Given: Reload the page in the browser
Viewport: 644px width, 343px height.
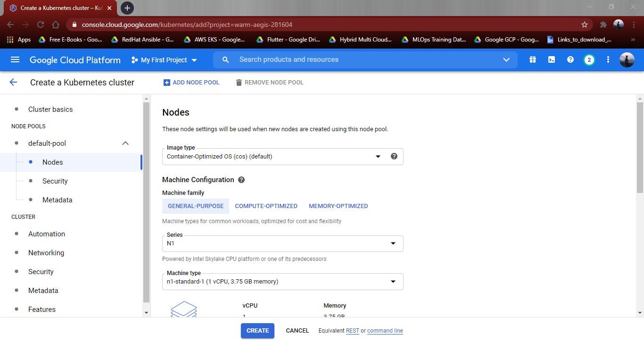Looking at the screenshot, I should tap(41, 25).
